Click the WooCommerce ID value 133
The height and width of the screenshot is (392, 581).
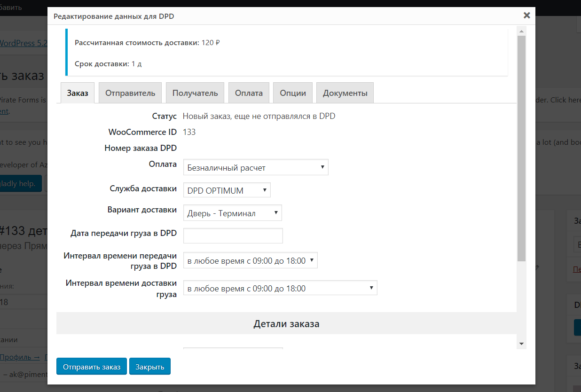189,132
